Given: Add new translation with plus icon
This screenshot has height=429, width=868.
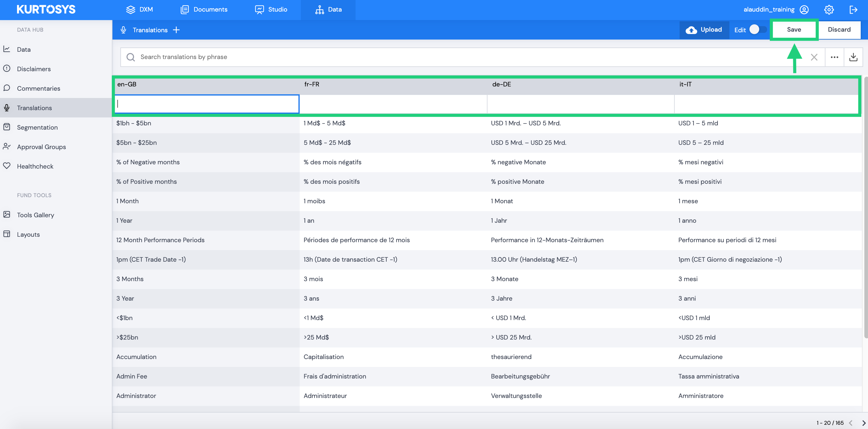Looking at the screenshot, I should click(x=176, y=30).
